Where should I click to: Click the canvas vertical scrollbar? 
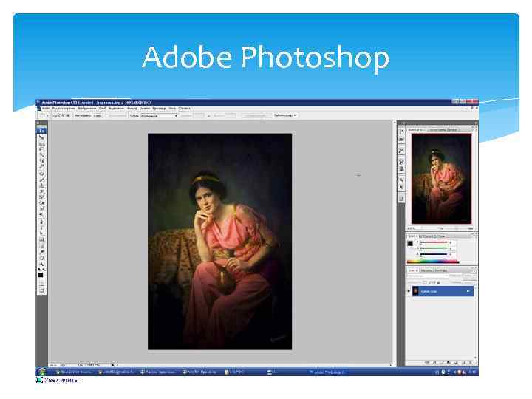tap(395, 242)
